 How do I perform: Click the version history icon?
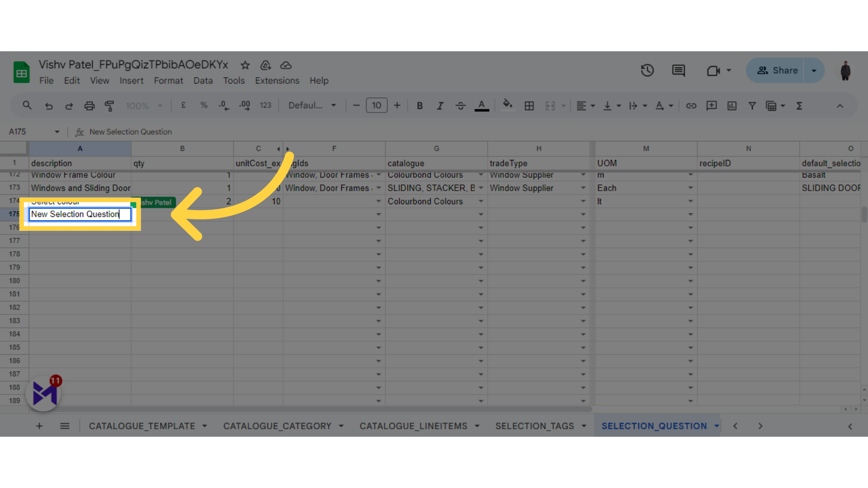point(647,70)
